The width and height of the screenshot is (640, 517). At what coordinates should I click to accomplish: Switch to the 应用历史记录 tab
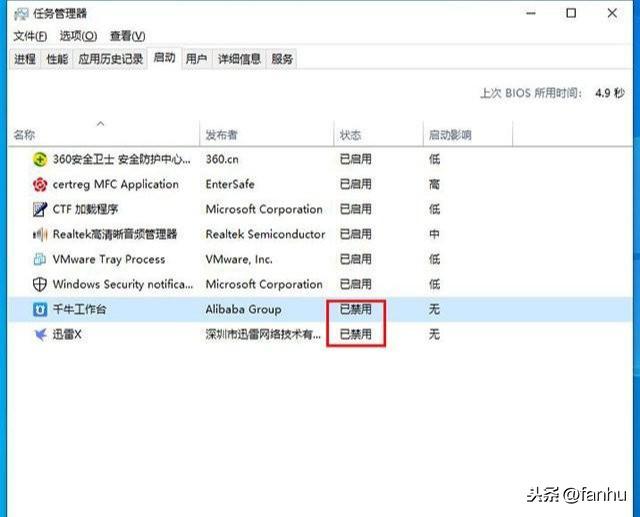point(110,59)
